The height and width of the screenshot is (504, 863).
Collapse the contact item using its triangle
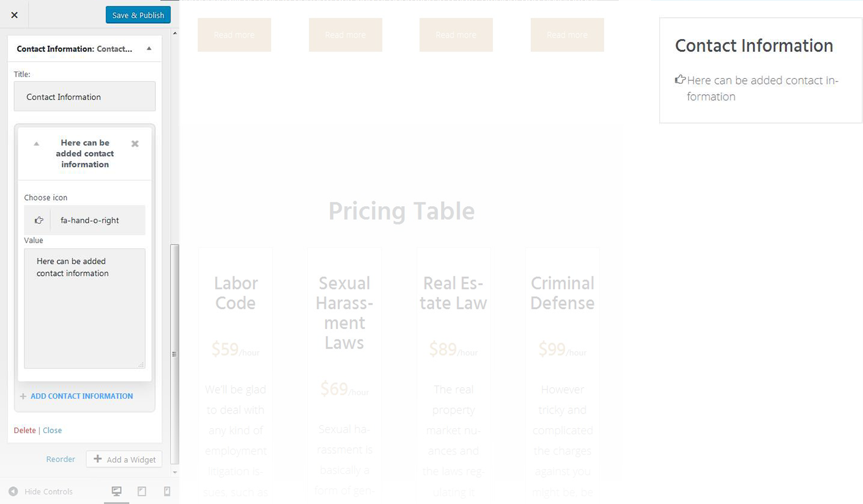click(x=37, y=144)
